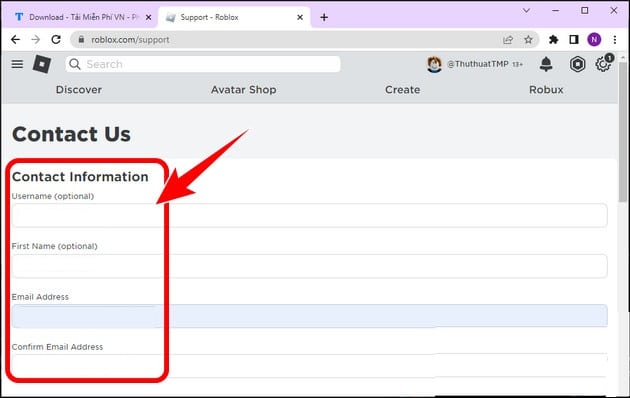
Task: Go to Avatar Shop
Action: [x=243, y=90]
